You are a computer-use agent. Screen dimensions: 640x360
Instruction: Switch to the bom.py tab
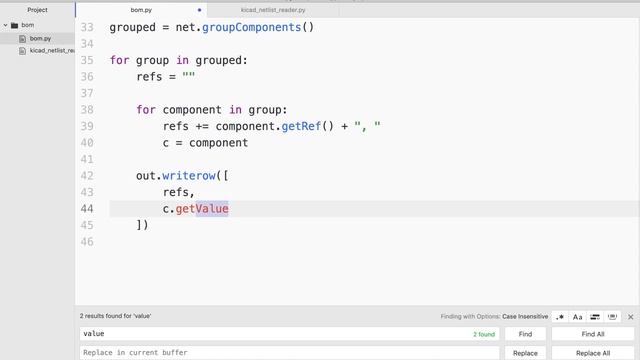pyautogui.click(x=141, y=10)
